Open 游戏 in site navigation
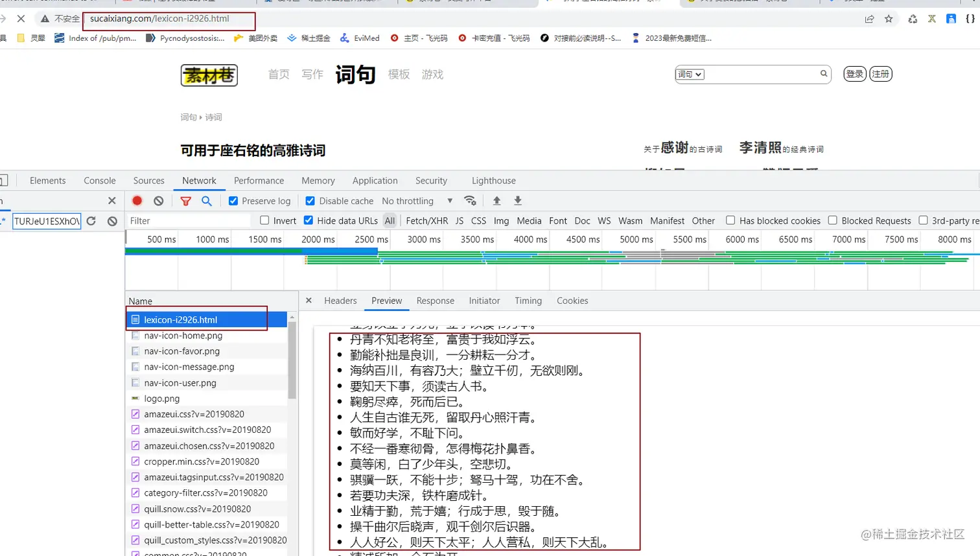 click(433, 75)
